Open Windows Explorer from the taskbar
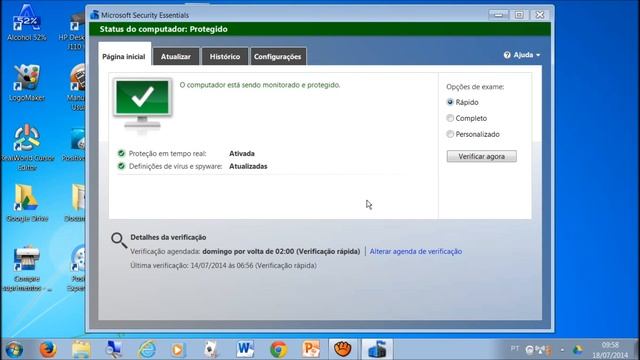This screenshot has width=640, height=360. (x=81, y=349)
